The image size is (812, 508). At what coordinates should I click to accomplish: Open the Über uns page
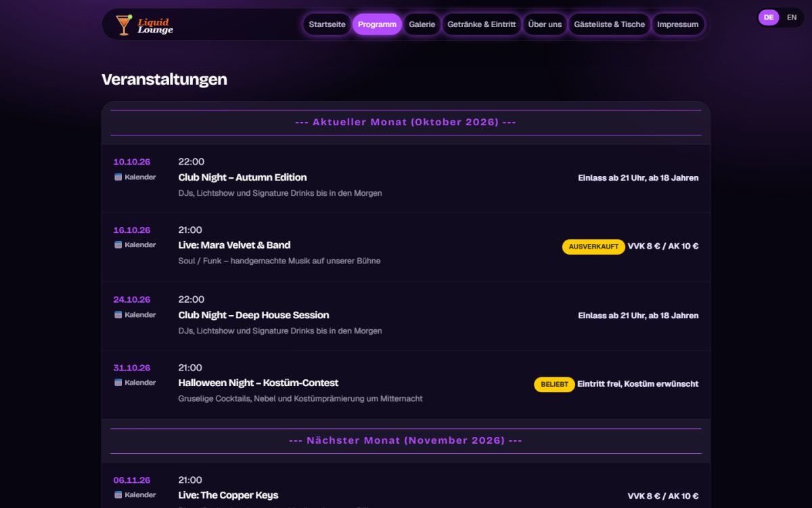click(x=545, y=24)
